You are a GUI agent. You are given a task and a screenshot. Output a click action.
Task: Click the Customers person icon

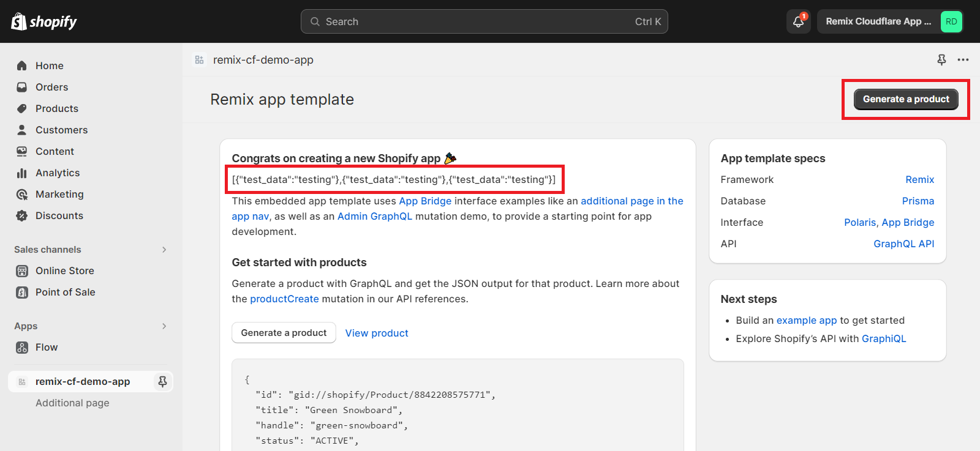(22, 130)
